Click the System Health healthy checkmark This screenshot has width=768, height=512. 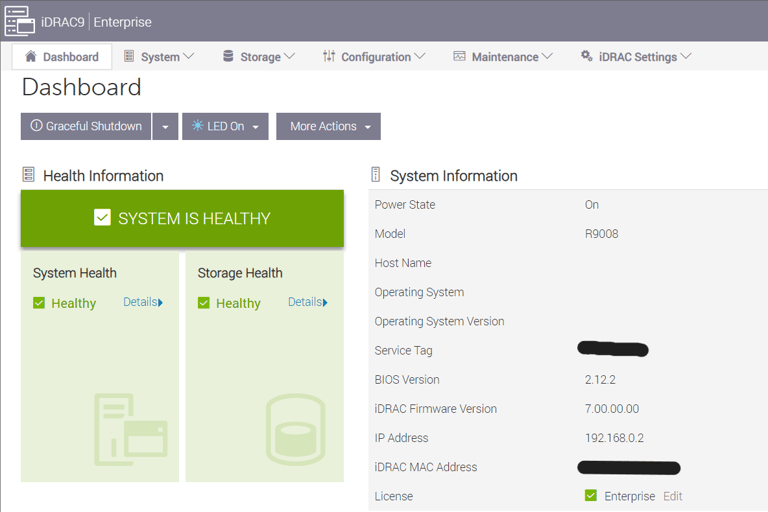[39, 303]
